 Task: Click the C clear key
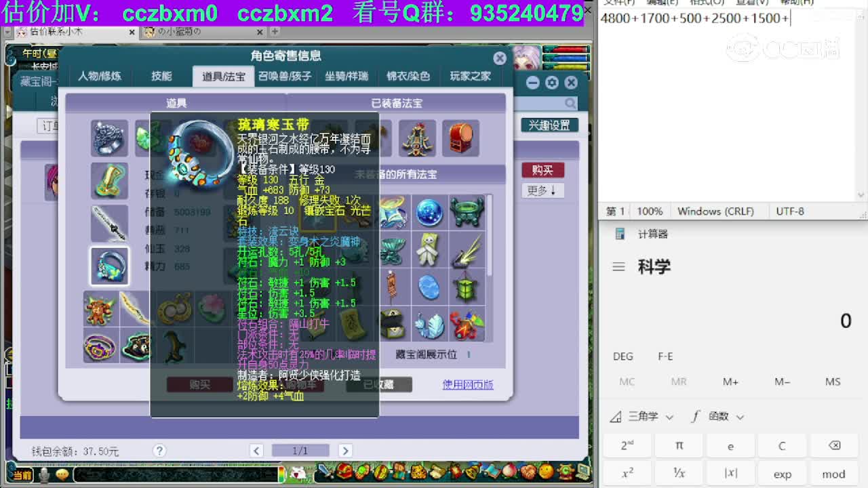(x=782, y=445)
